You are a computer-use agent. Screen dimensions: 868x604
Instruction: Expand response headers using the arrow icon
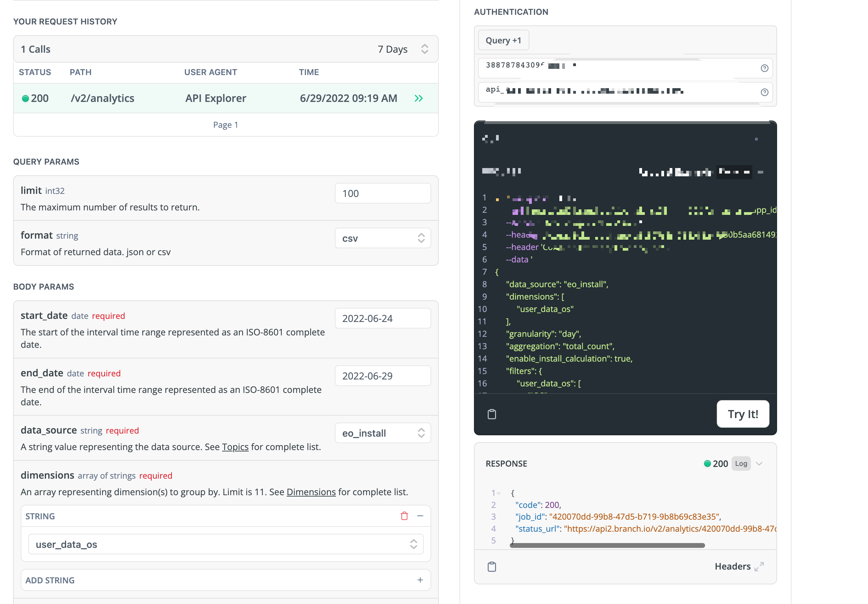(x=759, y=566)
